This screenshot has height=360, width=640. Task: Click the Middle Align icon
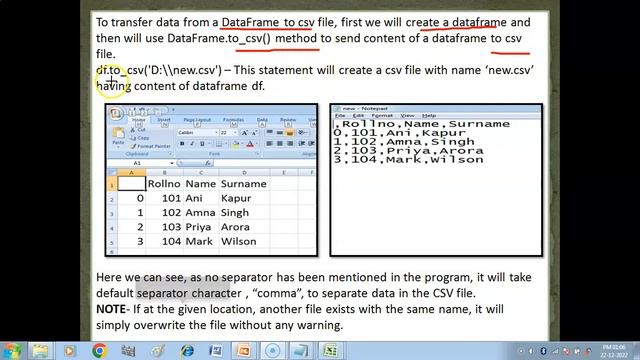click(280, 132)
